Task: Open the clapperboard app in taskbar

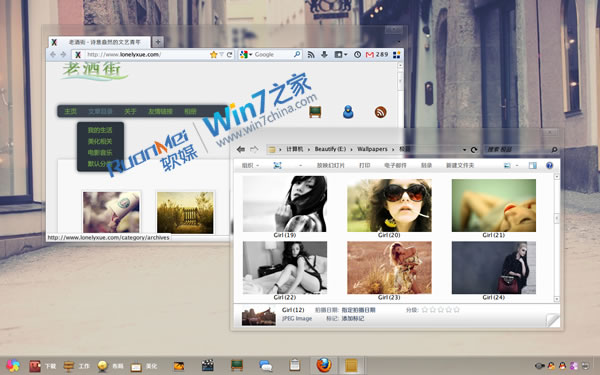Action: coord(207,365)
